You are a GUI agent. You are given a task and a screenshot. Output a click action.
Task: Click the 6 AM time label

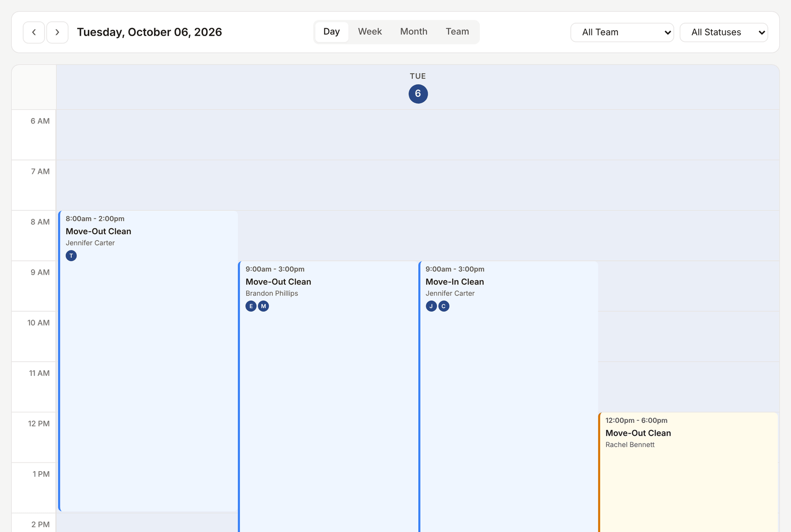(40, 121)
